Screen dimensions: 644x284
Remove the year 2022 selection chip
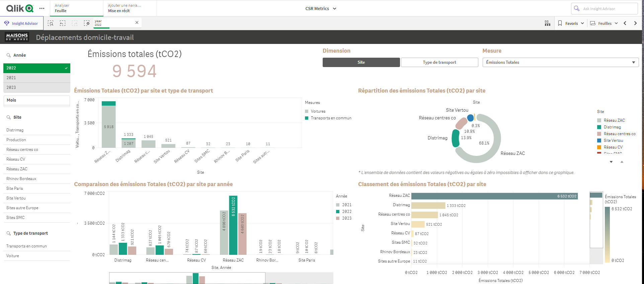click(137, 22)
